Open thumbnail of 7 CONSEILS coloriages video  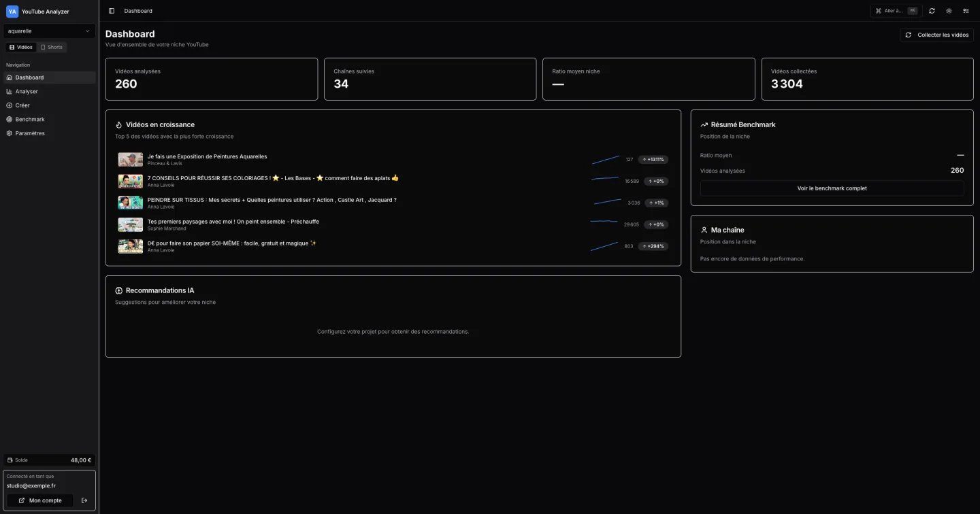[x=131, y=182]
